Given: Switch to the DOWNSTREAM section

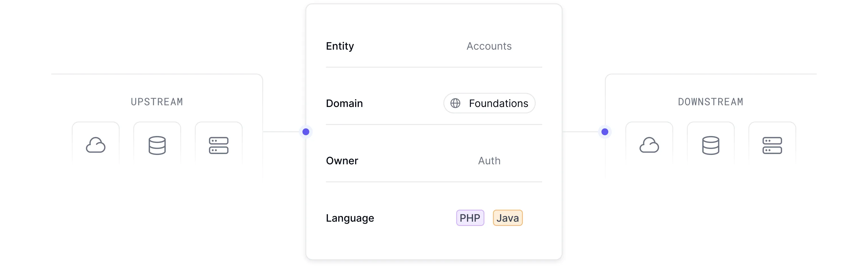Looking at the screenshot, I should 711,102.
